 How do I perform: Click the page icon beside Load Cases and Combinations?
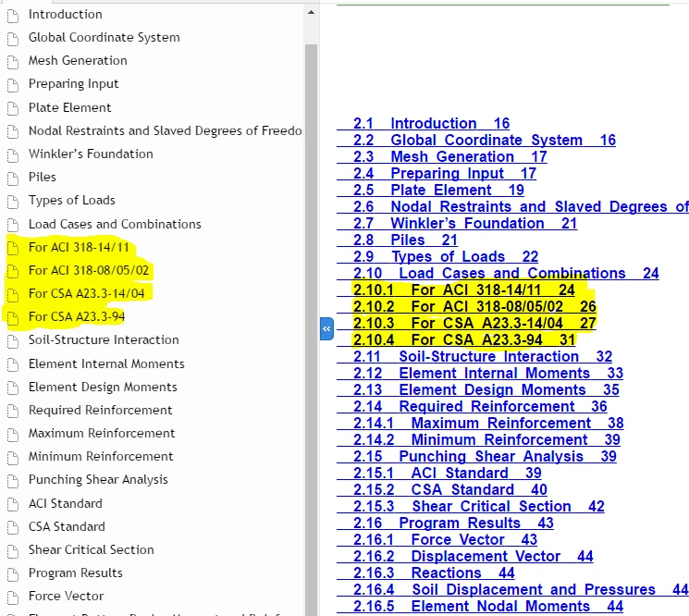point(13,226)
